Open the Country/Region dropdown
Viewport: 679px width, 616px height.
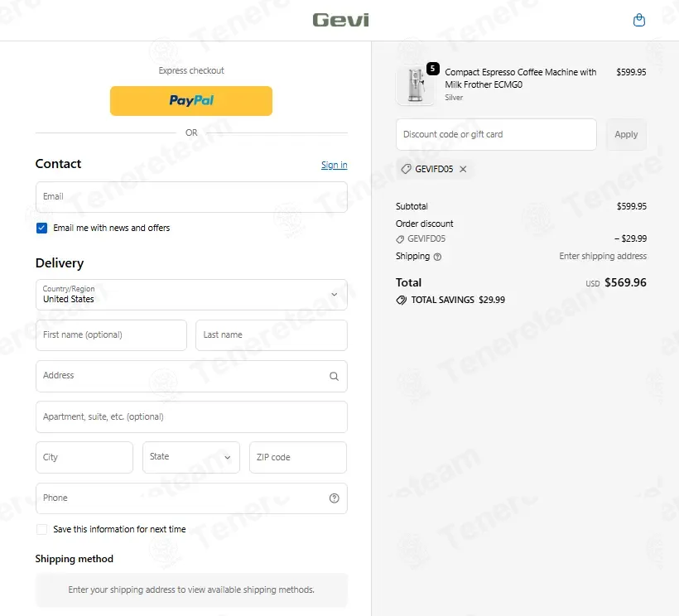tap(191, 295)
